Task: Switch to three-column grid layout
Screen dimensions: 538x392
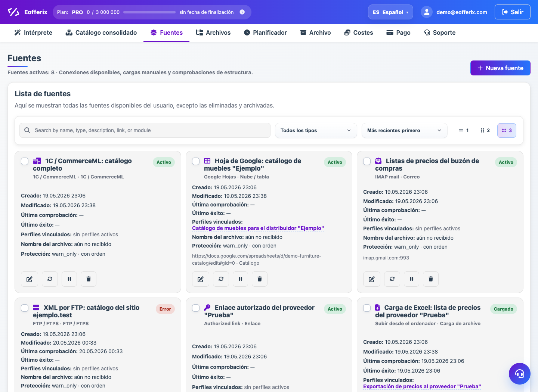Action: (x=507, y=130)
